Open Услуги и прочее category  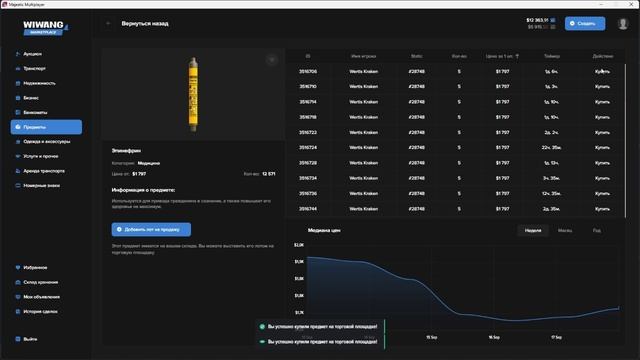41,156
